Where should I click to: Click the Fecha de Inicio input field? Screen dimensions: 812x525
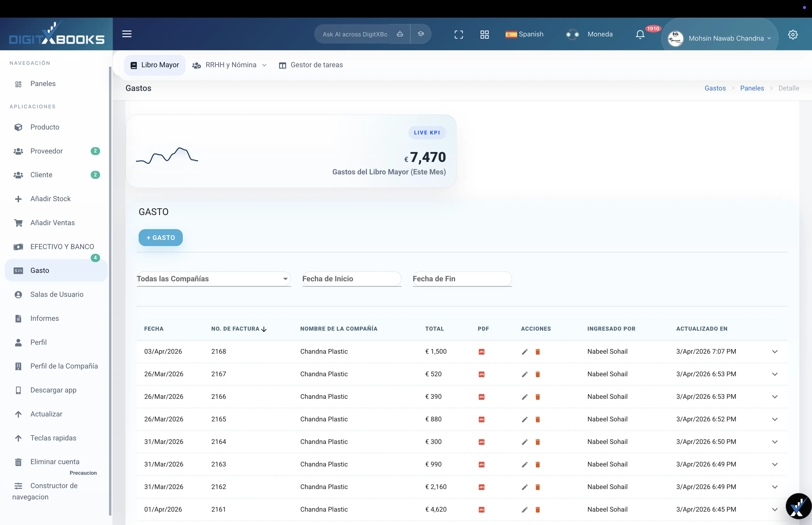point(352,279)
